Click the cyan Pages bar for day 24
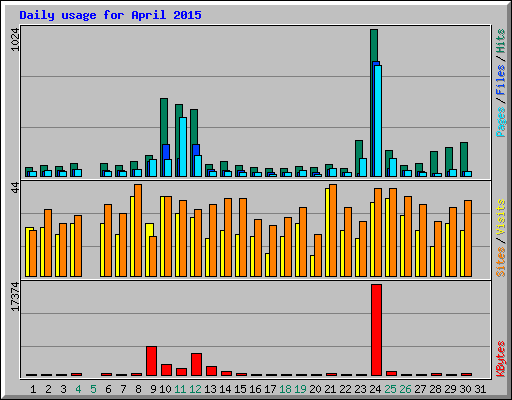 (378, 121)
